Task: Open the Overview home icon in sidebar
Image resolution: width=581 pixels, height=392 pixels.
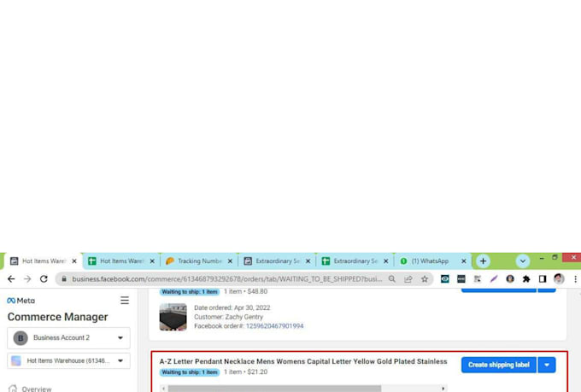Action: coord(13,389)
